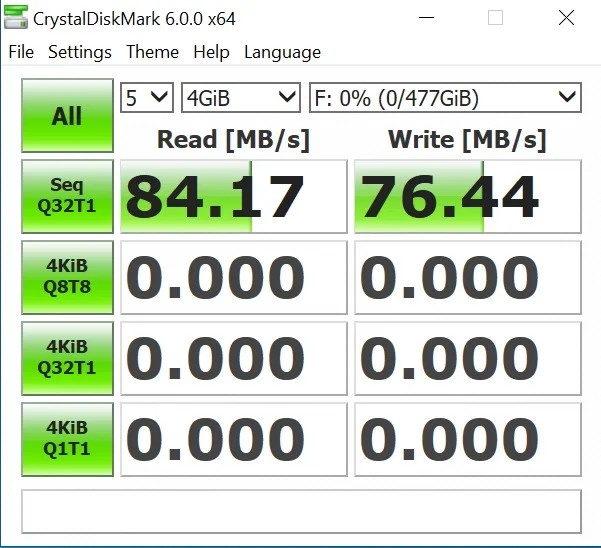Run all benchmarks with the All button
601x548 pixels.
coord(67,115)
